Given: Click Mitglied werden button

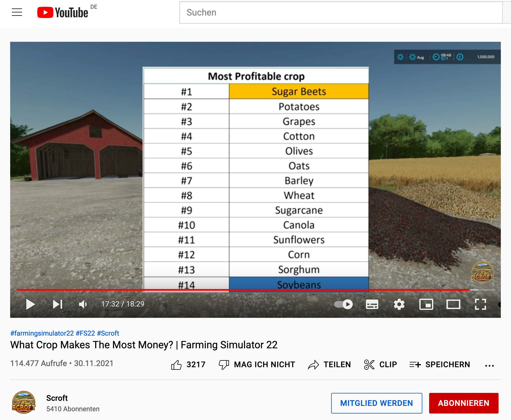Looking at the screenshot, I should pos(377,403).
